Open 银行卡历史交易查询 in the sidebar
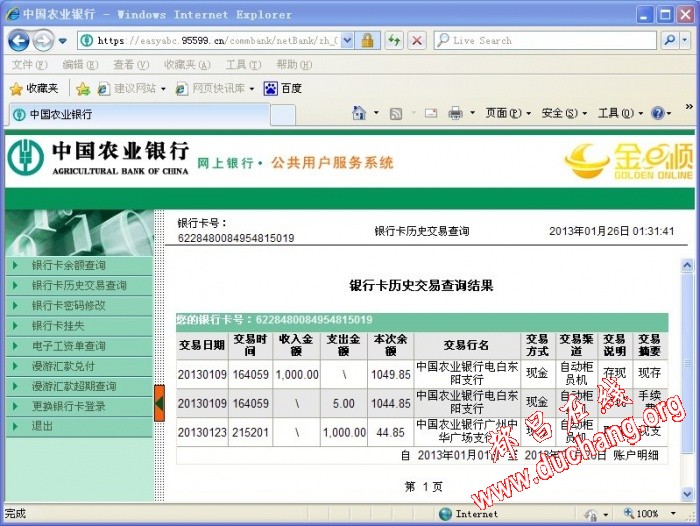Screen dimensions: 700x526 point(79,286)
